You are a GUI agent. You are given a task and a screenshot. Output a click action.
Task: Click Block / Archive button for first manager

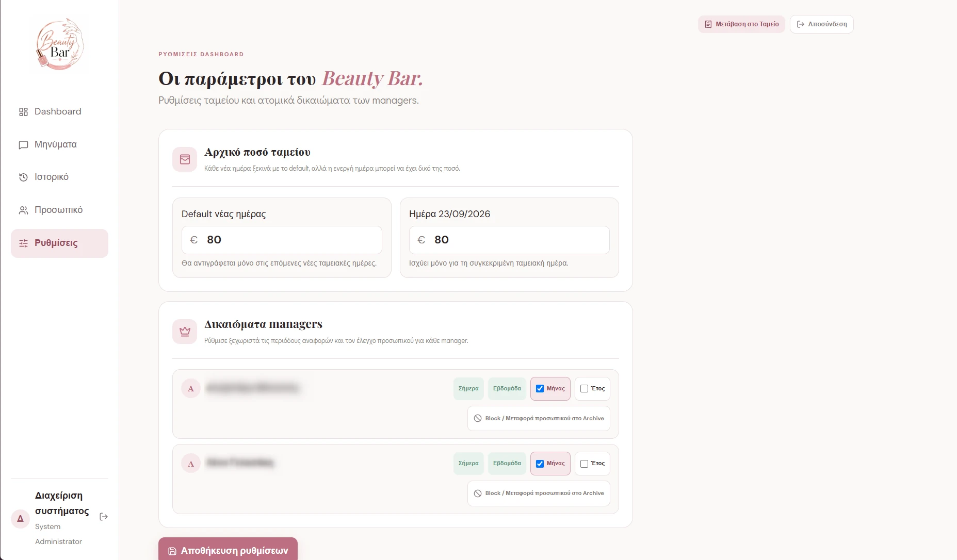click(539, 418)
